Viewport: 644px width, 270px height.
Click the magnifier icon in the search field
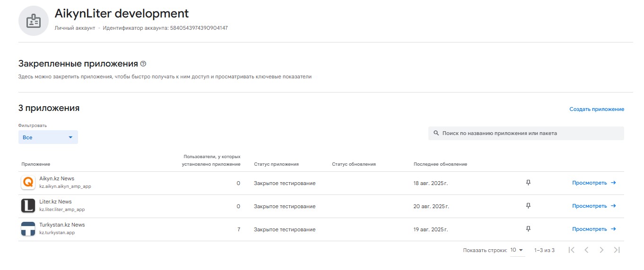coord(436,134)
